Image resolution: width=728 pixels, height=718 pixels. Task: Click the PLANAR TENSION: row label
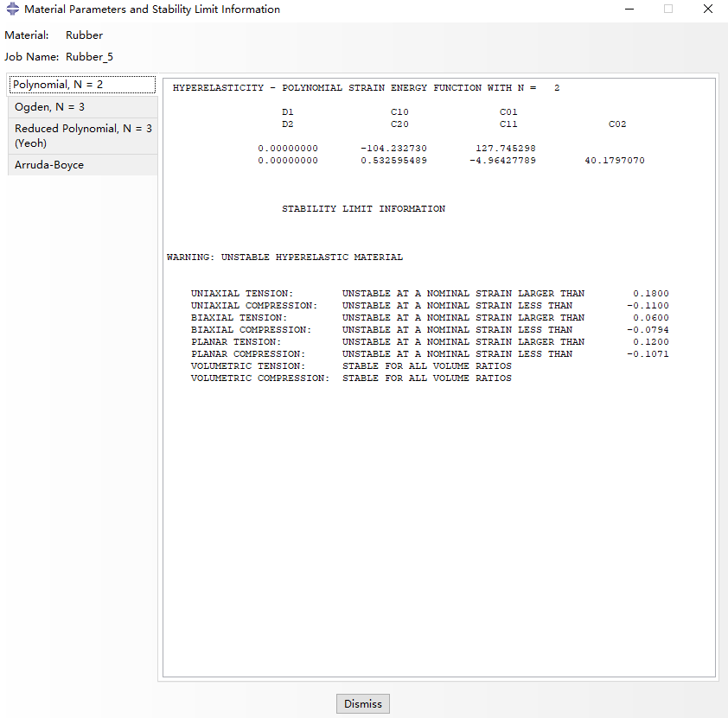[x=236, y=342]
